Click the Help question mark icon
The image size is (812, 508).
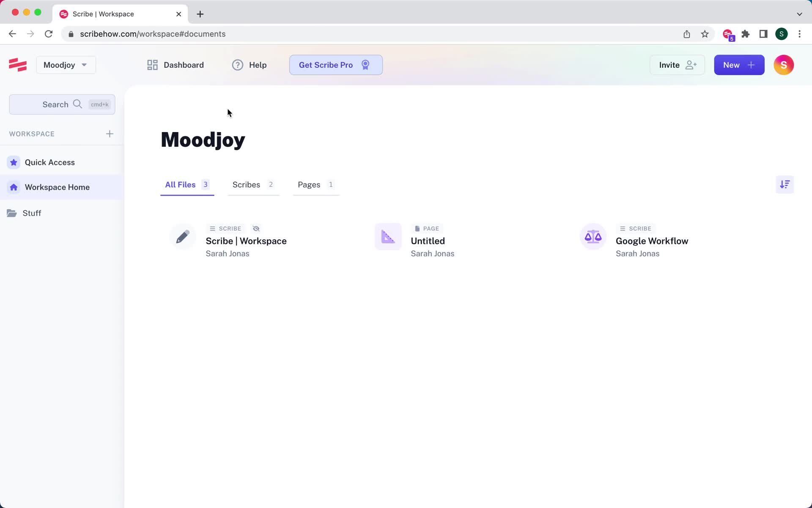click(237, 65)
